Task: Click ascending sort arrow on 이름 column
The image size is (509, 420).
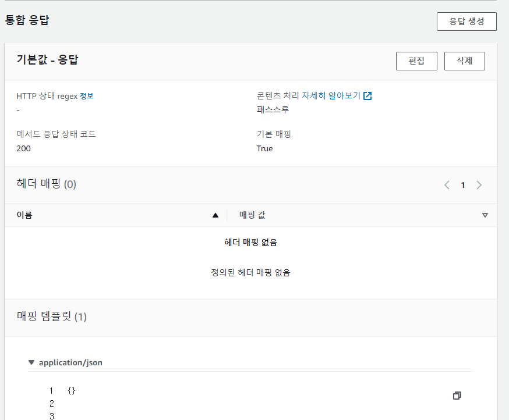Action: point(215,215)
